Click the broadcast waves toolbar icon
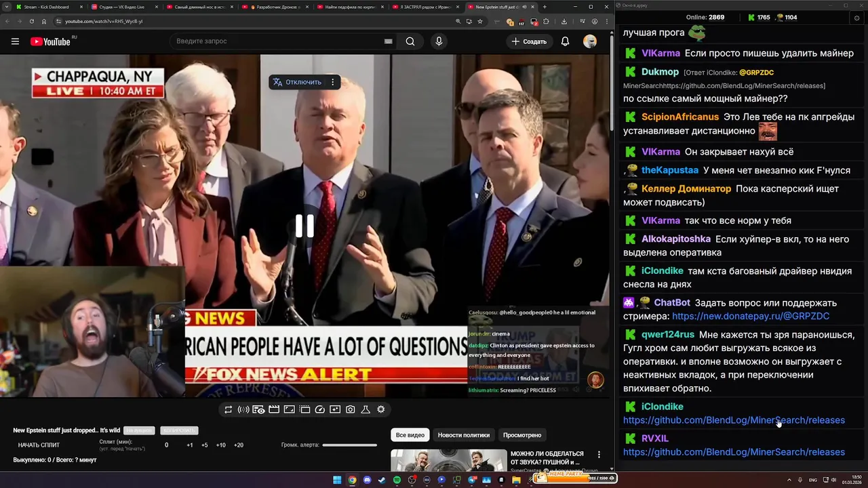Viewport: 868px width, 488px height. 243,409
